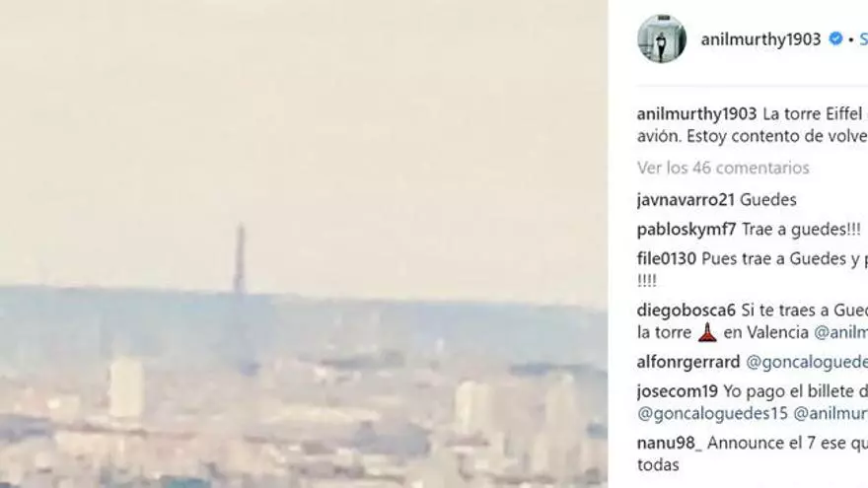Click the blue verified badge icon
Screen dimensions: 868x488
click(x=835, y=38)
